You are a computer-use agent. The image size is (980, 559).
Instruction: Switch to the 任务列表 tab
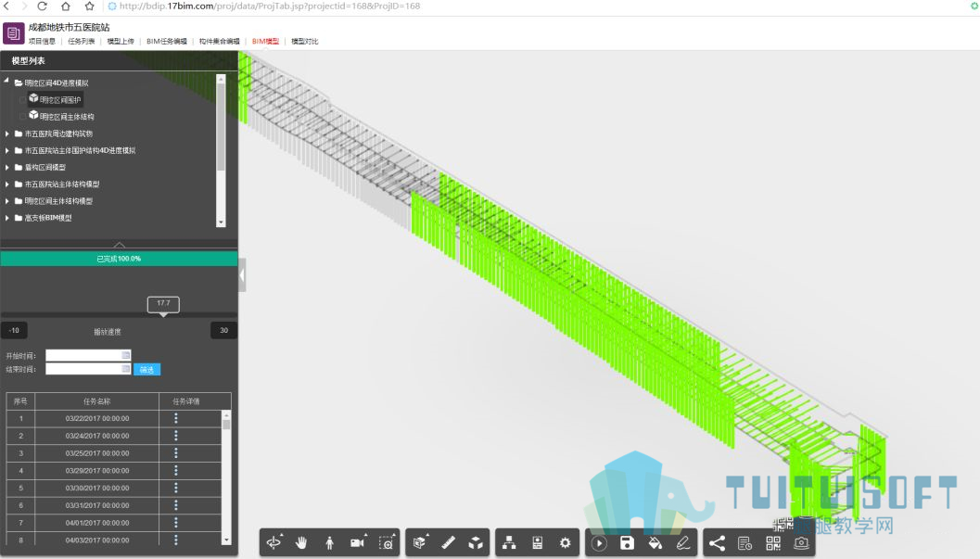click(82, 41)
